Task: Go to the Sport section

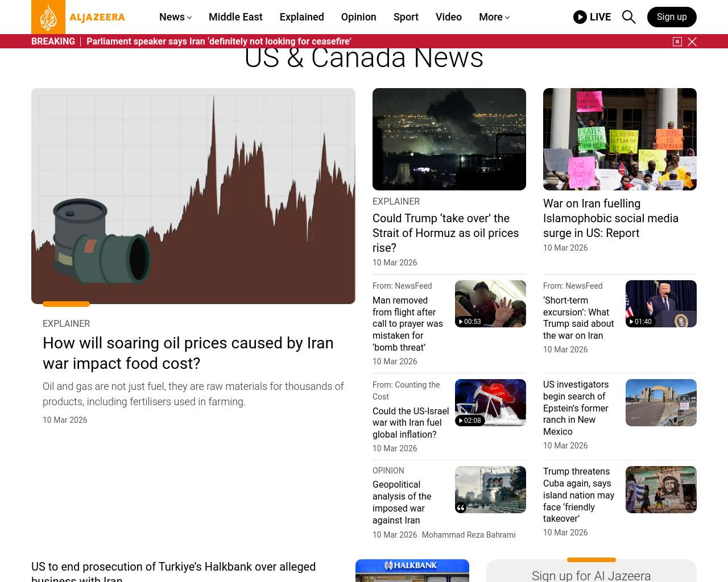Action: (x=406, y=17)
